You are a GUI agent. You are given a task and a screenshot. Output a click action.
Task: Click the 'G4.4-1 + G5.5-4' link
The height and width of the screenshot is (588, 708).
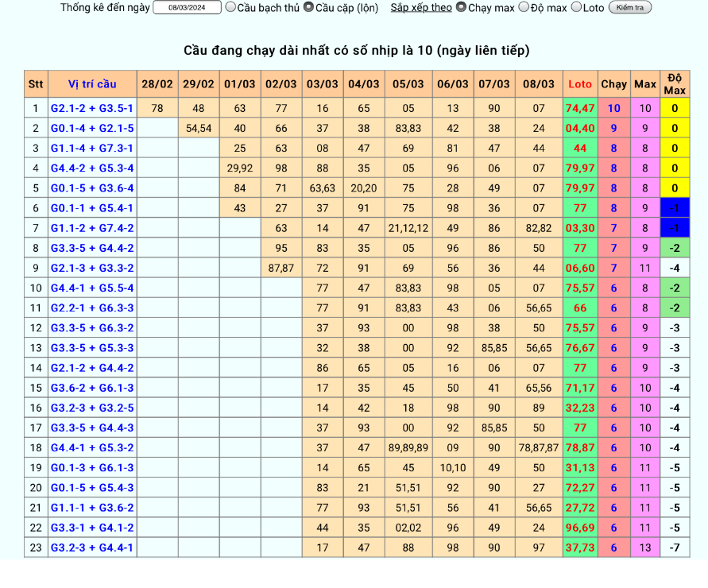(x=92, y=288)
